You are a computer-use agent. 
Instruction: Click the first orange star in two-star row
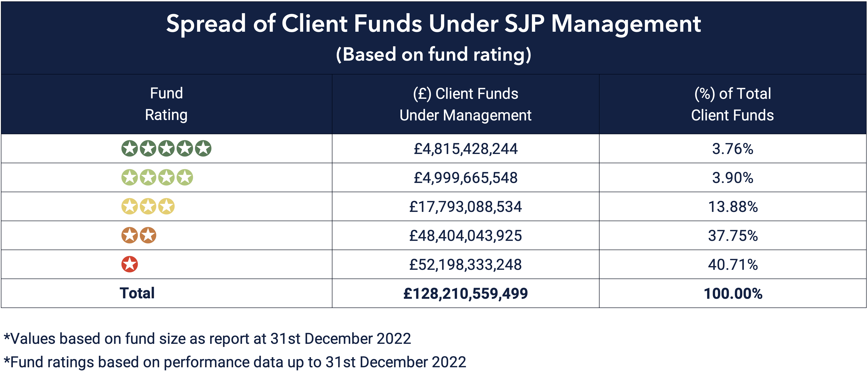pyautogui.click(x=129, y=235)
